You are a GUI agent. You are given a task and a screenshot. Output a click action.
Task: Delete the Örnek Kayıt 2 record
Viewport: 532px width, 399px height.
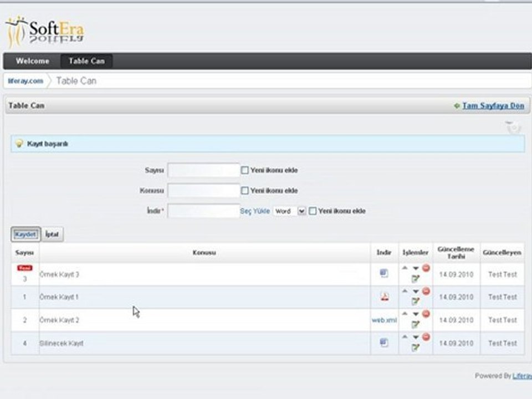426,314
